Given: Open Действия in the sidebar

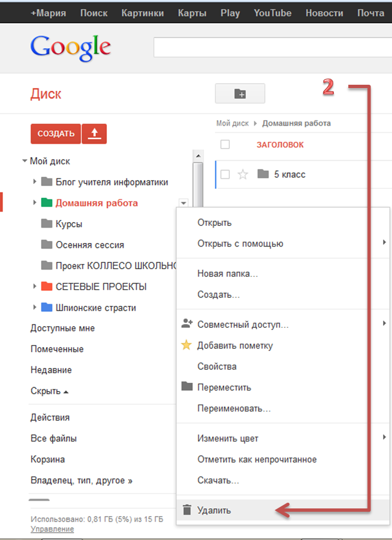Looking at the screenshot, I should [x=50, y=418].
